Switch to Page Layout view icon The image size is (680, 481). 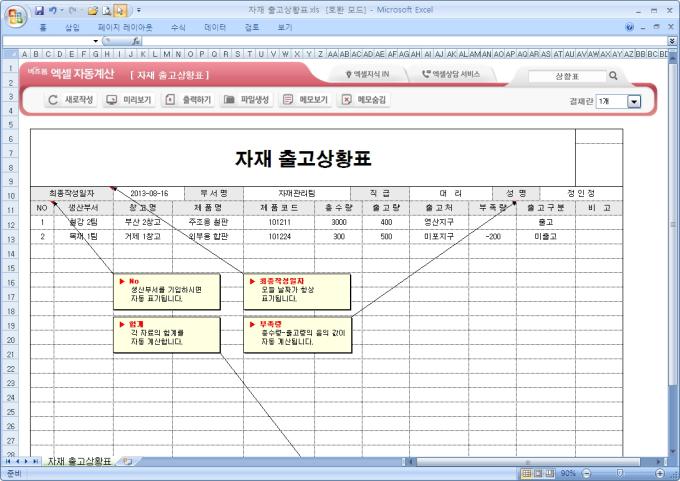538,474
